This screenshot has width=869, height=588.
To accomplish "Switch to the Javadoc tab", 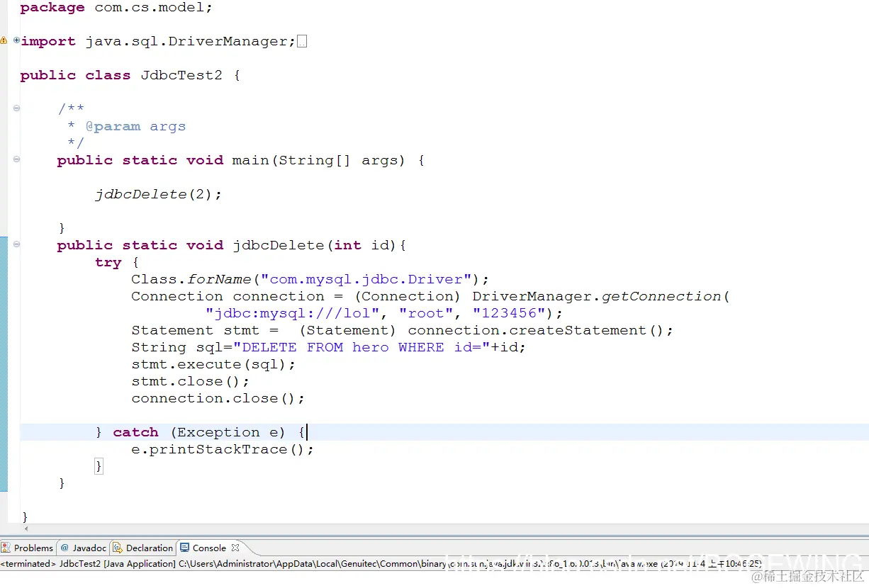I will (83, 548).
